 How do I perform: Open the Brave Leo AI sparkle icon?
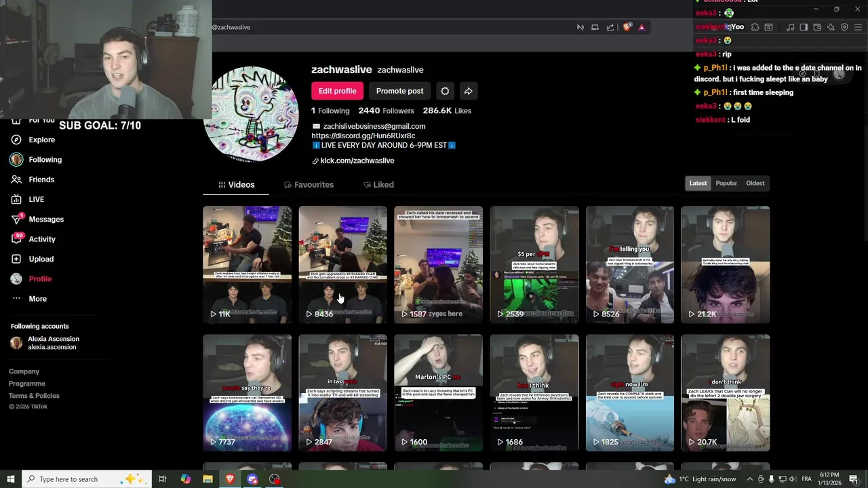831,27
